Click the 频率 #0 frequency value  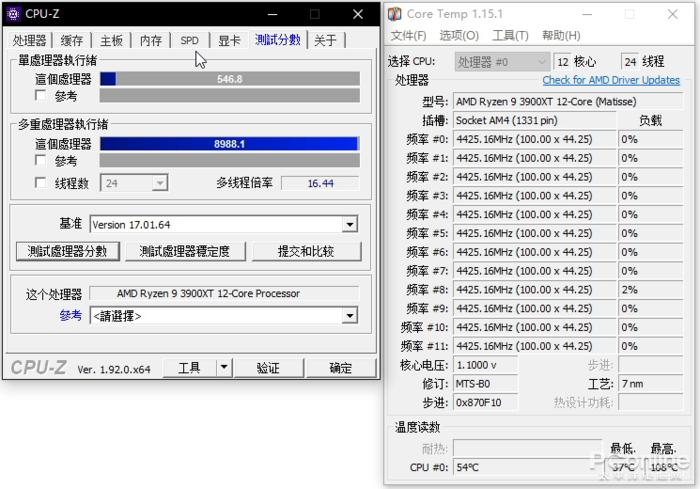click(x=534, y=139)
